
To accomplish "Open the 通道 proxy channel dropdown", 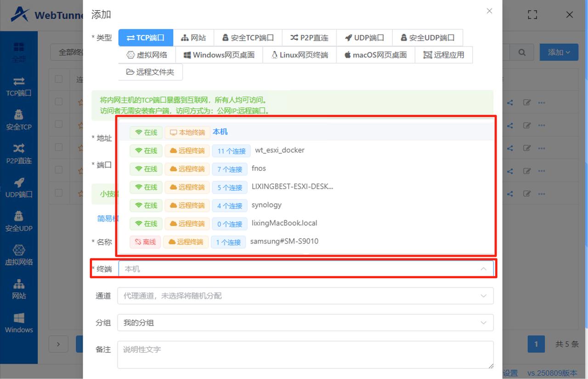I will point(305,296).
